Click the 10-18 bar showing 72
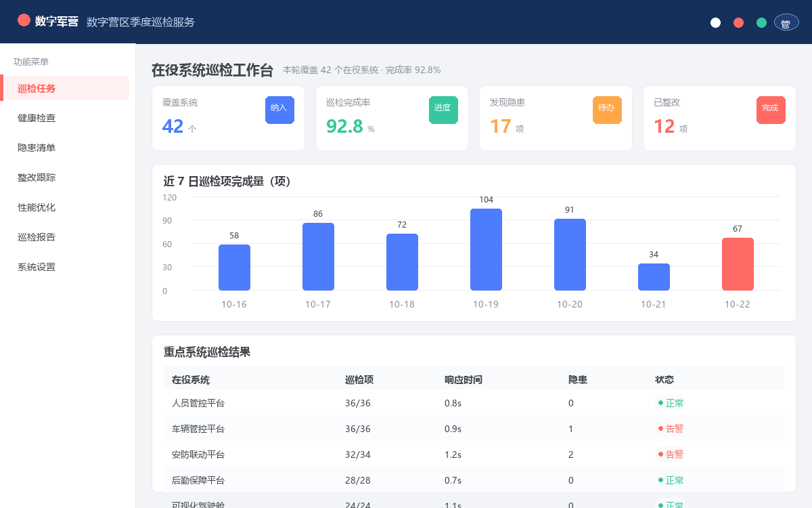The width and height of the screenshot is (812, 508). pyautogui.click(x=402, y=262)
